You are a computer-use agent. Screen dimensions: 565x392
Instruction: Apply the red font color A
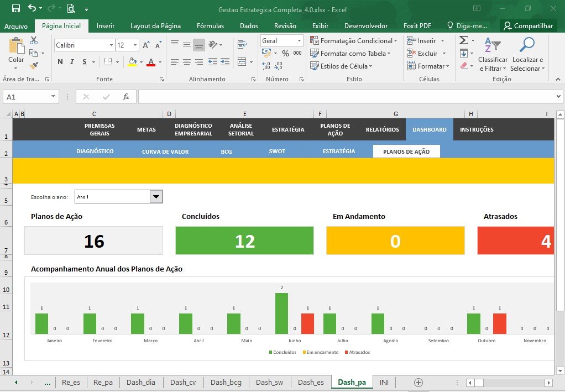(151, 62)
